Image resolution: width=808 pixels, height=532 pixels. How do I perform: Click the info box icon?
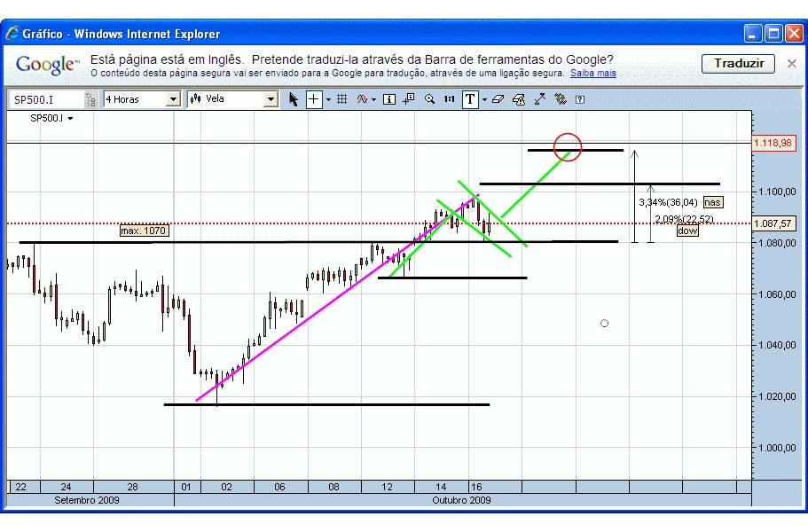[x=389, y=99]
